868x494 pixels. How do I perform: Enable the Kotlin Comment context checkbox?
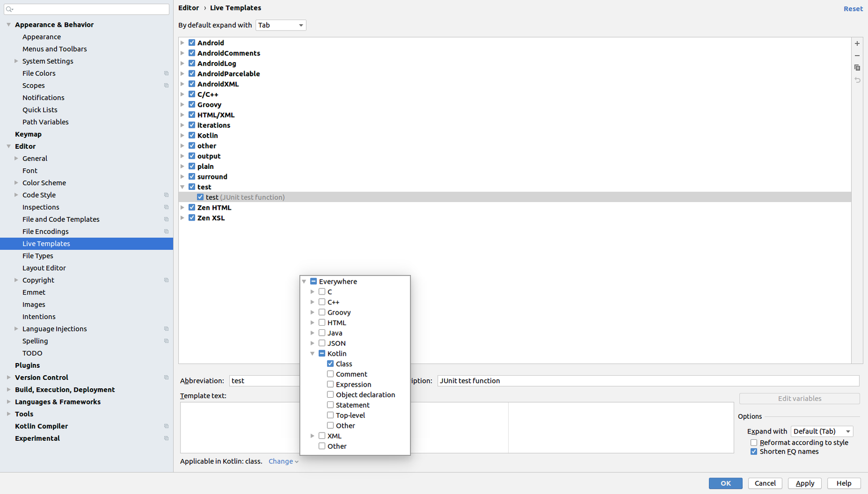(330, 374)
